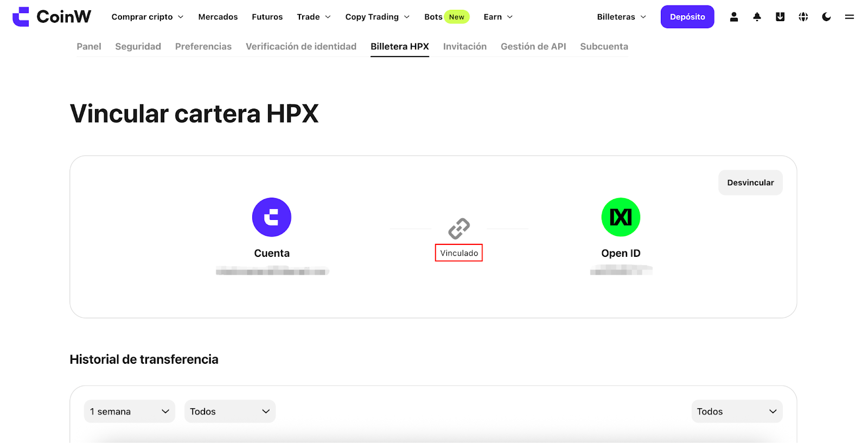Viewport: 868px width, 443px height.
Task: Open the Verificación de identidad tab
Action: 301,47
